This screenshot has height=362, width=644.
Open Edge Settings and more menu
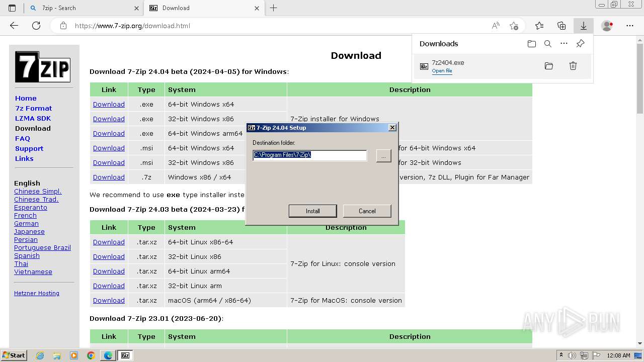[x=630, y=26]
